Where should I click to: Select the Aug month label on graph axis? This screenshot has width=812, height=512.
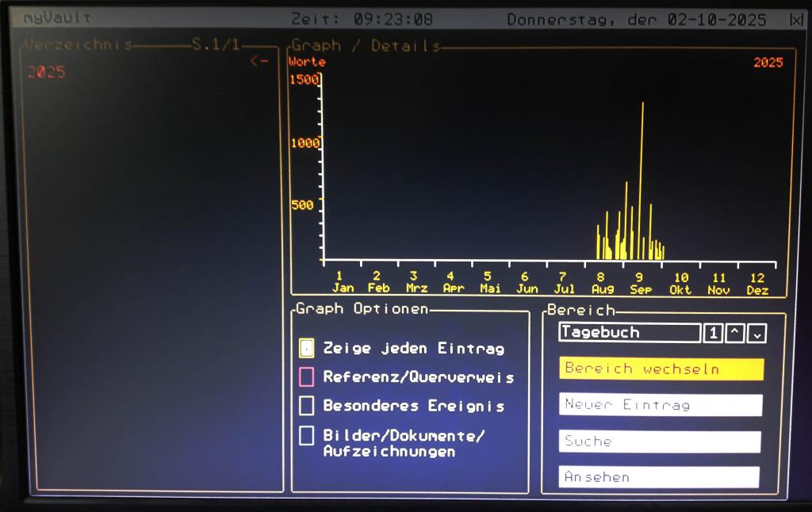603,289
